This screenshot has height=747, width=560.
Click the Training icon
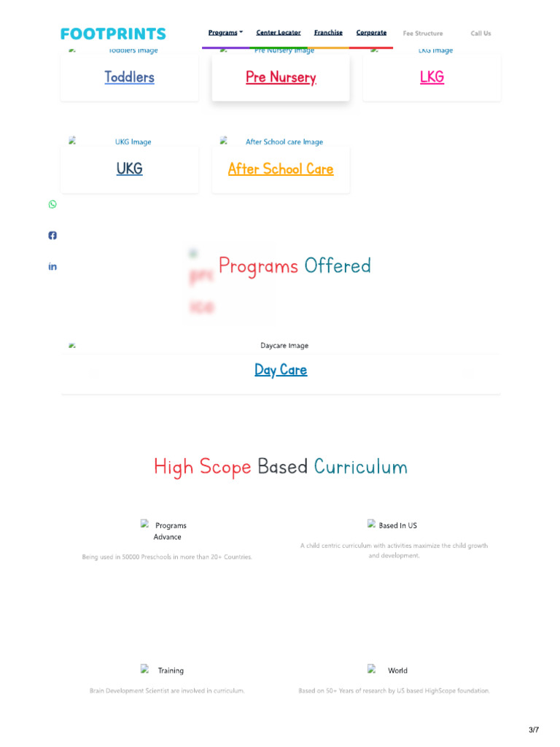point(145,670)
